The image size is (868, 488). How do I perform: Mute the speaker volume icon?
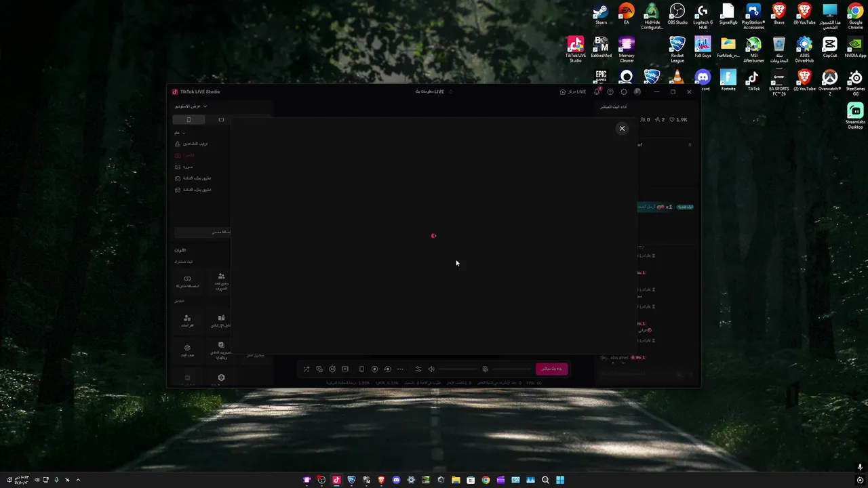coord(431,369)
